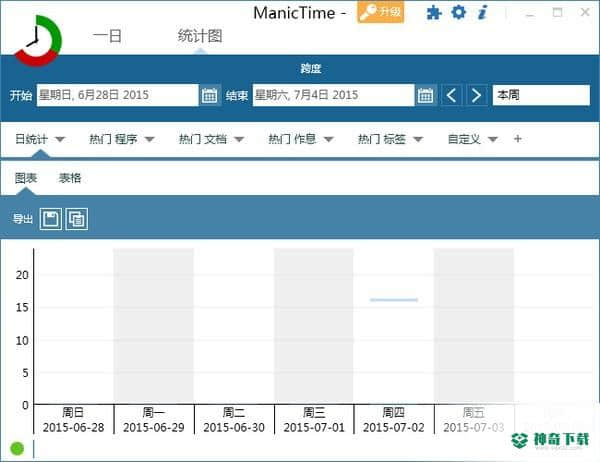This screenshot has height=462, width=600.
Task: Expand the 日统计 dropdown arrow
Action: [60, 139]
